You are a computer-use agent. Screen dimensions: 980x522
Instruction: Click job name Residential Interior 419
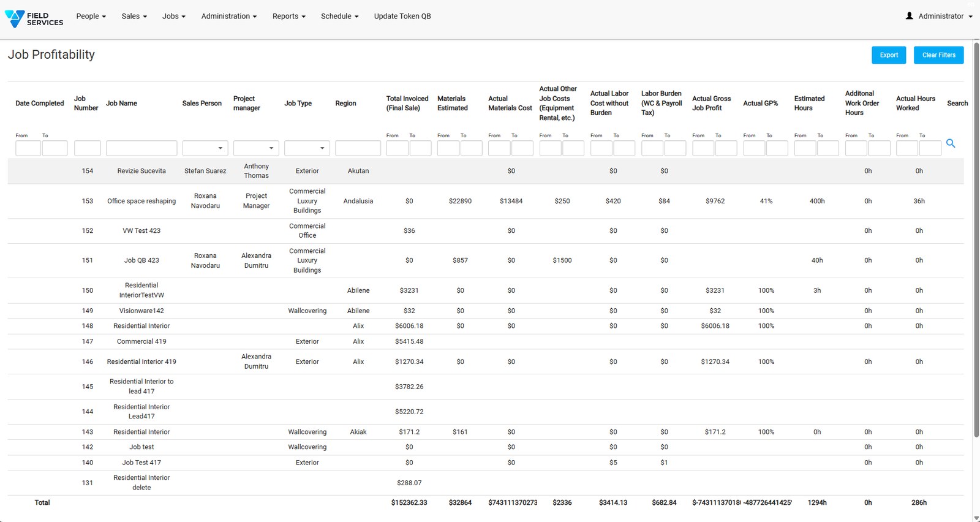141,361
